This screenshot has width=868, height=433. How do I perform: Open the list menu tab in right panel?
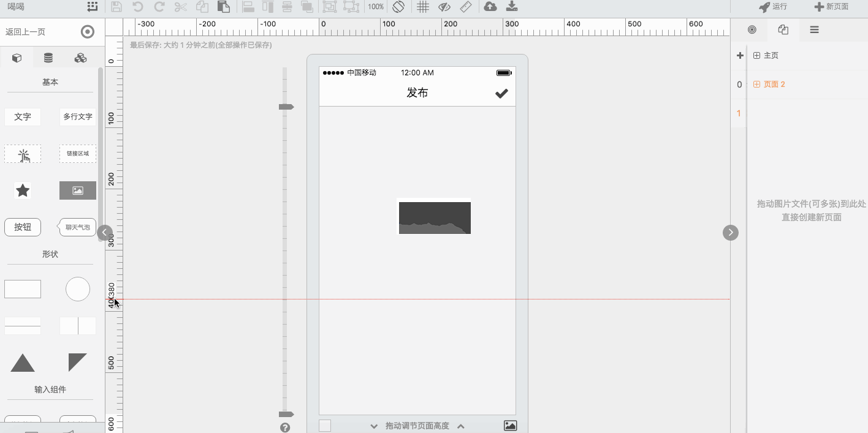pos(814,29)
